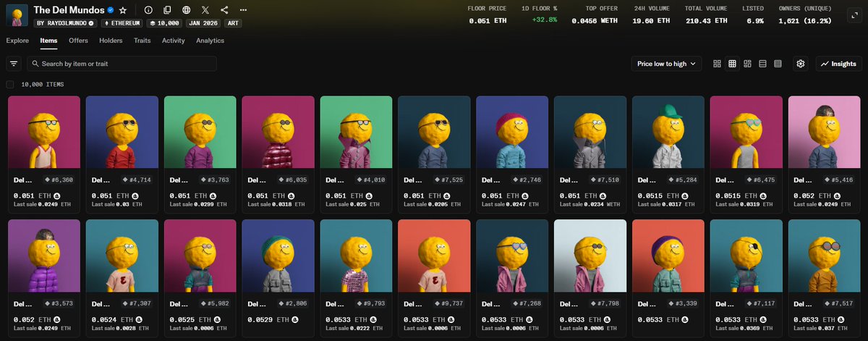This screenshot has width=868, height=341.
Task: Click the 0.0529 ETH price of #2,806
Action: (x=268, y=319)
